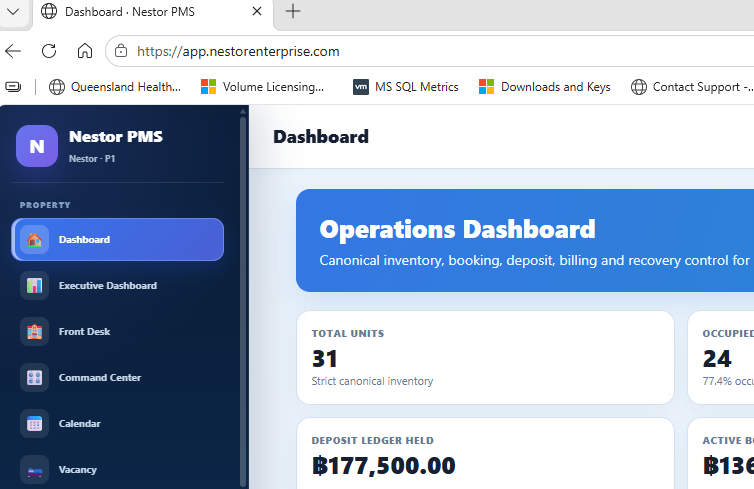The image size is (754, 489).
Task: Click the 'Nestor · P1' property label
Action: pyautogui.click(x=92, y=159)
